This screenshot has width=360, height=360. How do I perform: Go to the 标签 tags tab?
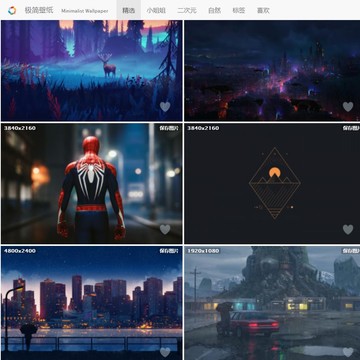(239, 10)
